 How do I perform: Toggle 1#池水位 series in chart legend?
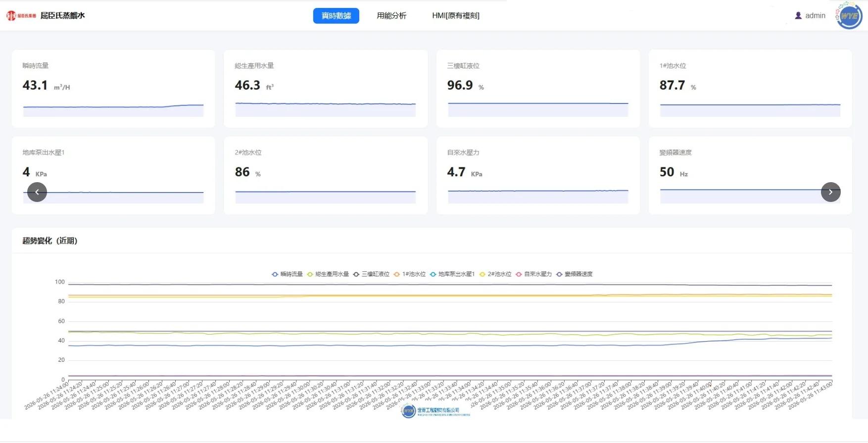(x=410, y=274)
